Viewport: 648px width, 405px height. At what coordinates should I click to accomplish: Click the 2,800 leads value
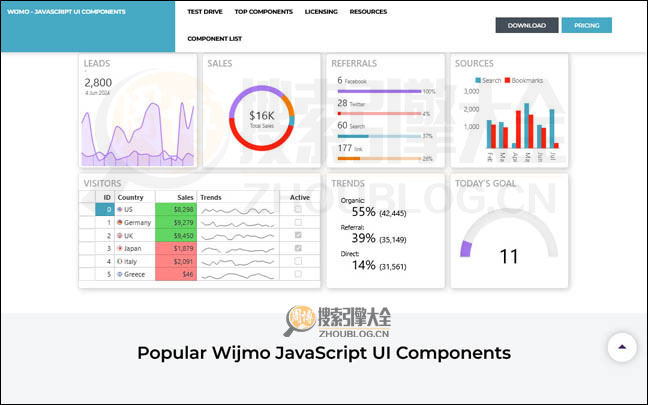98,83
